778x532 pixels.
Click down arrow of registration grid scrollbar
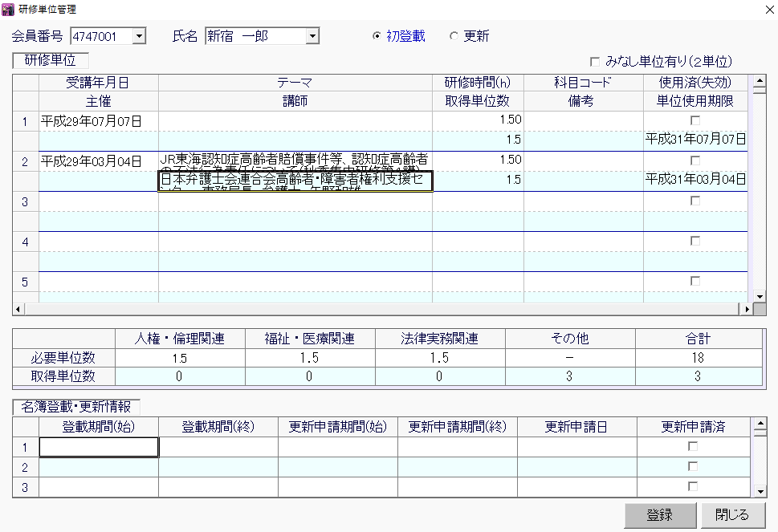tap(760, 491)
